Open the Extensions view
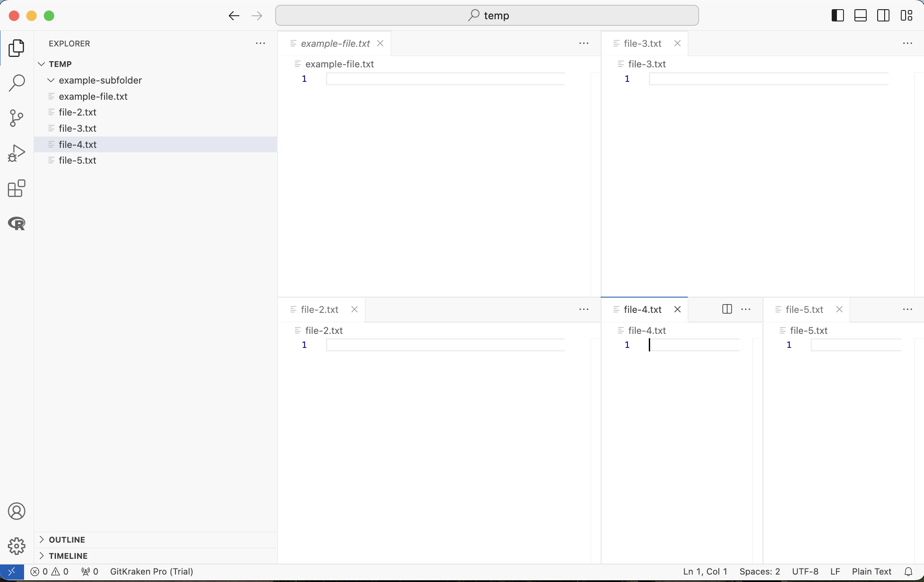 pos(17,189)
